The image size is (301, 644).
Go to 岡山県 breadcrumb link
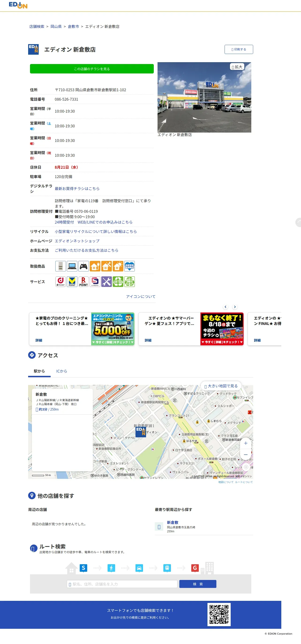point(56,27)
